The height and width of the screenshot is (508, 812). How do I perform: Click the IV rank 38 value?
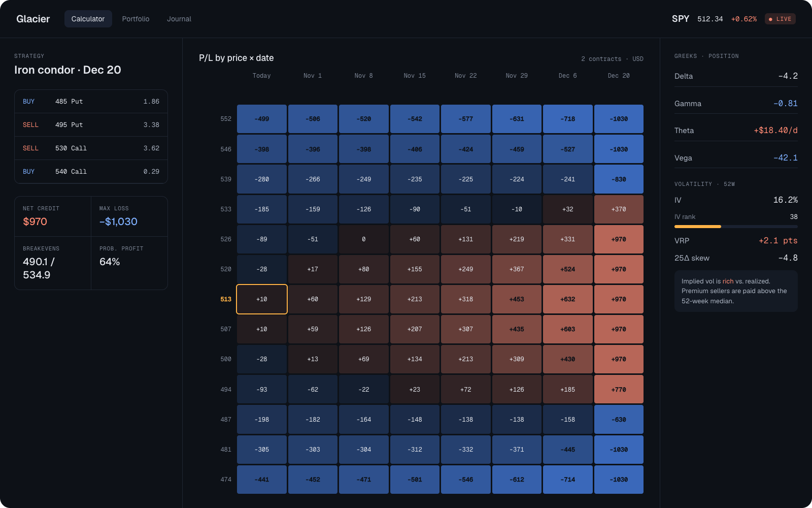(794, 217)
